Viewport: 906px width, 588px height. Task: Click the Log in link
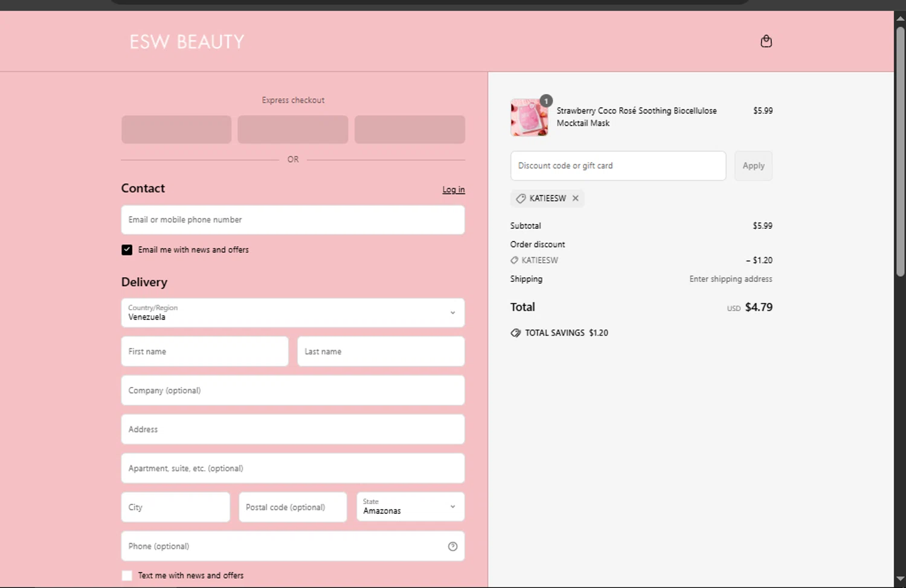(454, 190)
